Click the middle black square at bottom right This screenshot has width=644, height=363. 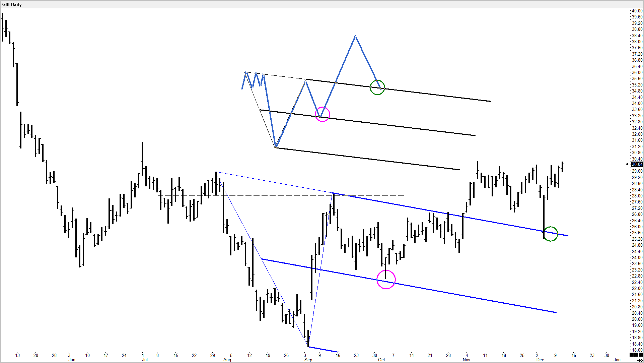[636, 355]
